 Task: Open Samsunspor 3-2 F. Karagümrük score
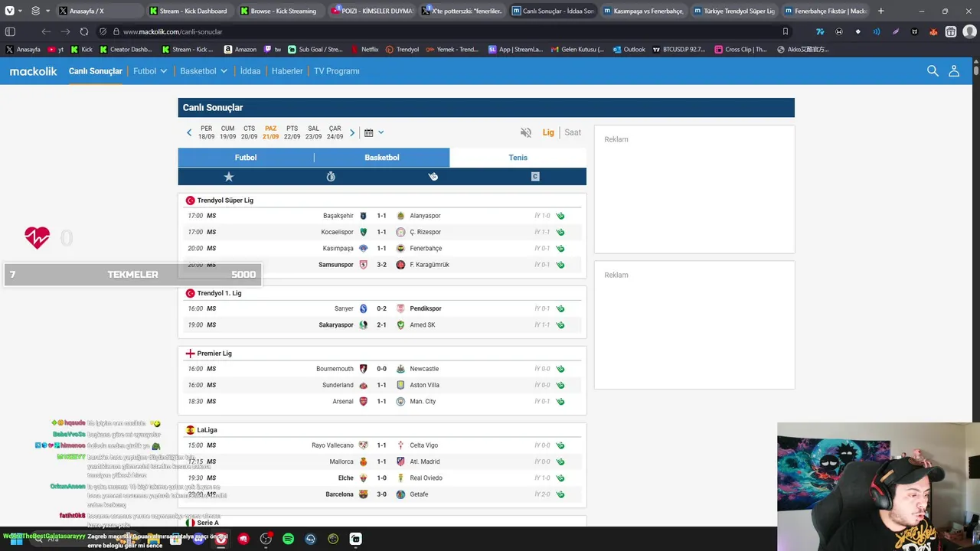pos(381,265)
